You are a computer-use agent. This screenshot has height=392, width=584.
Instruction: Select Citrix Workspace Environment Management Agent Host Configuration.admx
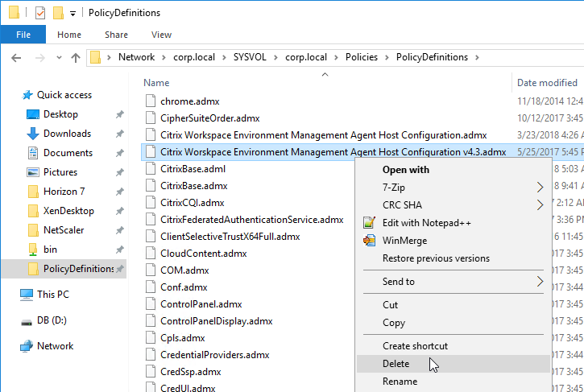(323, 135)
